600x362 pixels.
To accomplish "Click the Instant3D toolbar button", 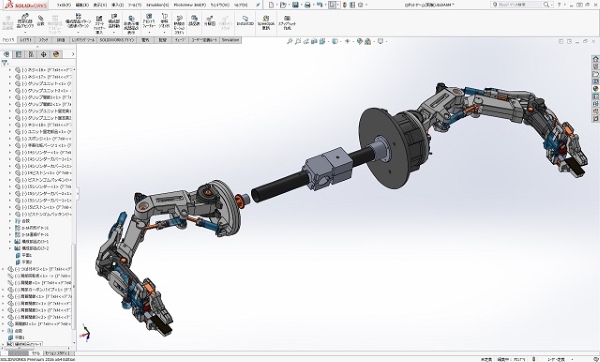I will 245,21.
